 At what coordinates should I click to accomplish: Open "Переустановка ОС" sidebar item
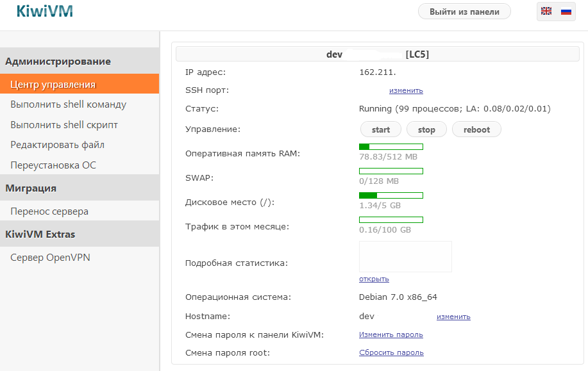coord(53,165)
